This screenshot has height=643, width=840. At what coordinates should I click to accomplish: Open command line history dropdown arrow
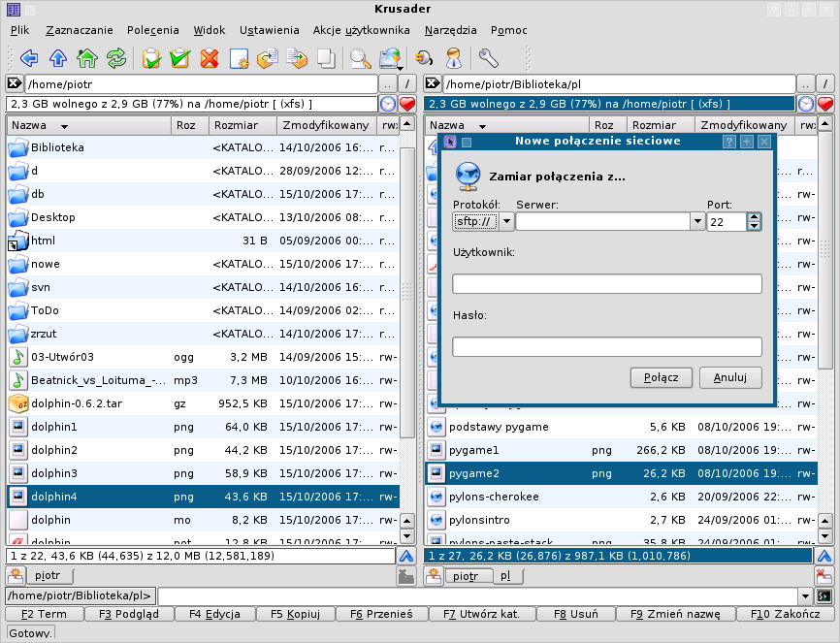(x=805, y=595)
